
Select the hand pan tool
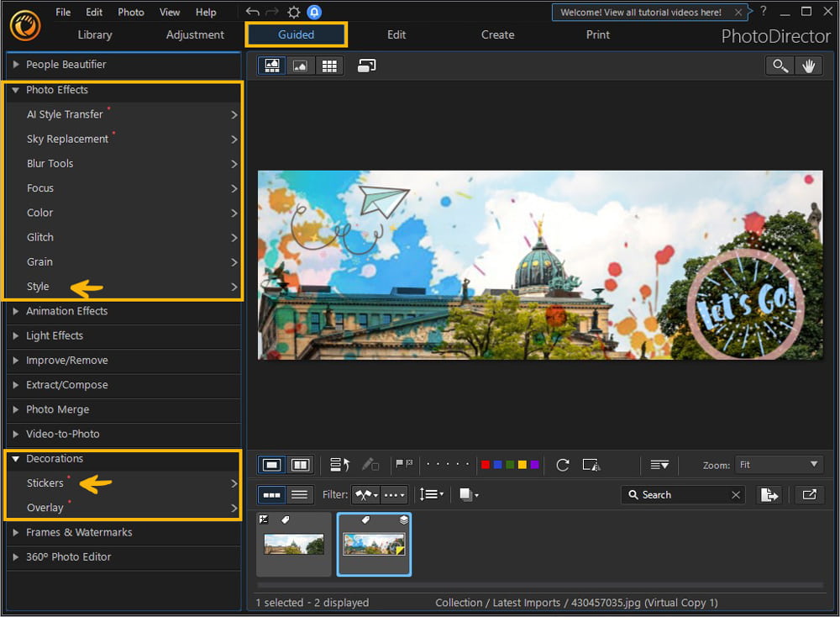pyautogui.click(x=808, y=66)
